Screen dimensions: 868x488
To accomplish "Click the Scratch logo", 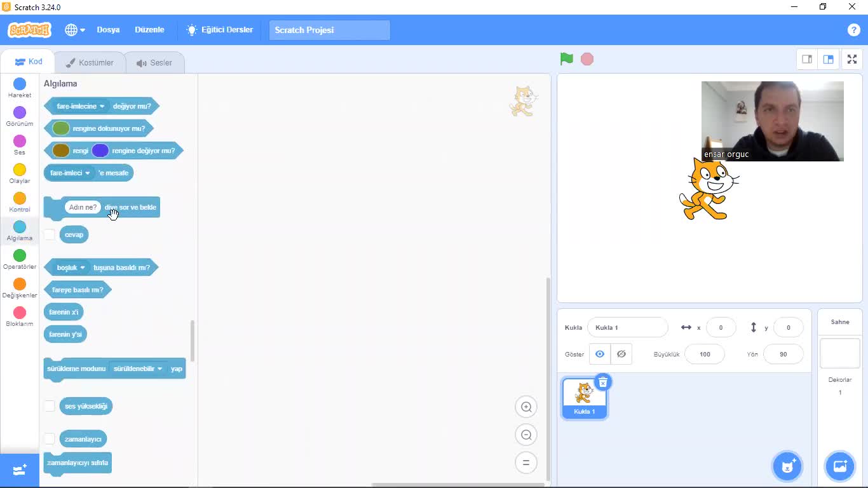I will pyautogui.click(x=29, y=30).
